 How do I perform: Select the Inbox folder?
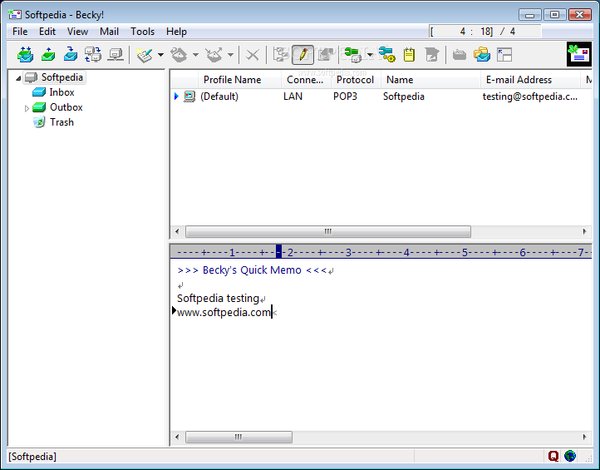coord(61,92)
